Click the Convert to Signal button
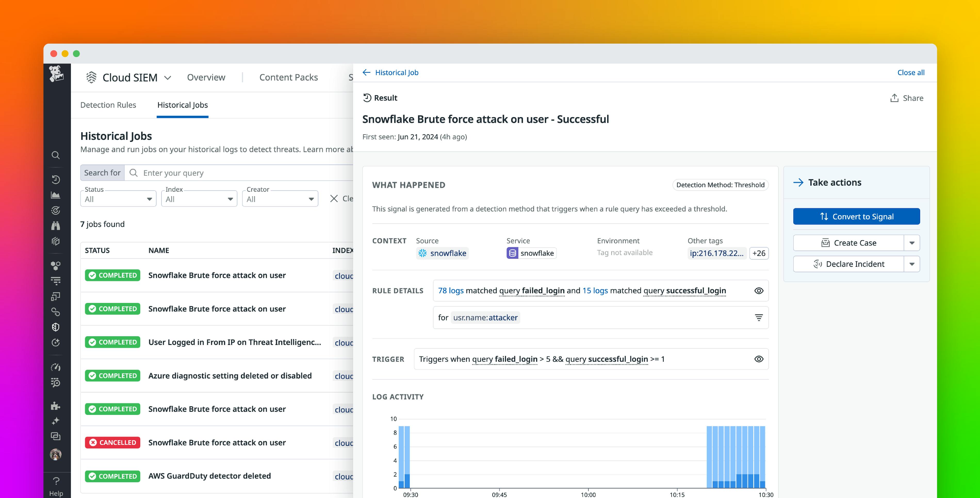Screen dimensions: 980x498 [856, 216]
